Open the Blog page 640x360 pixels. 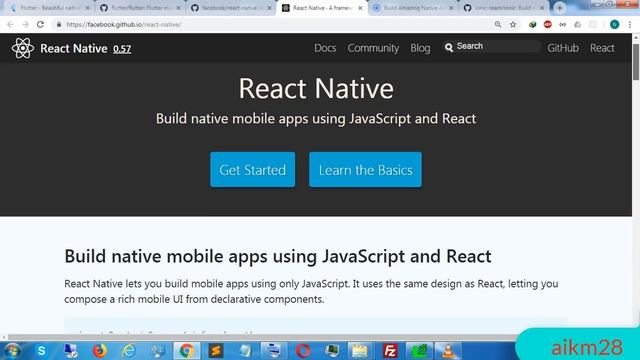tap(420, 48)
